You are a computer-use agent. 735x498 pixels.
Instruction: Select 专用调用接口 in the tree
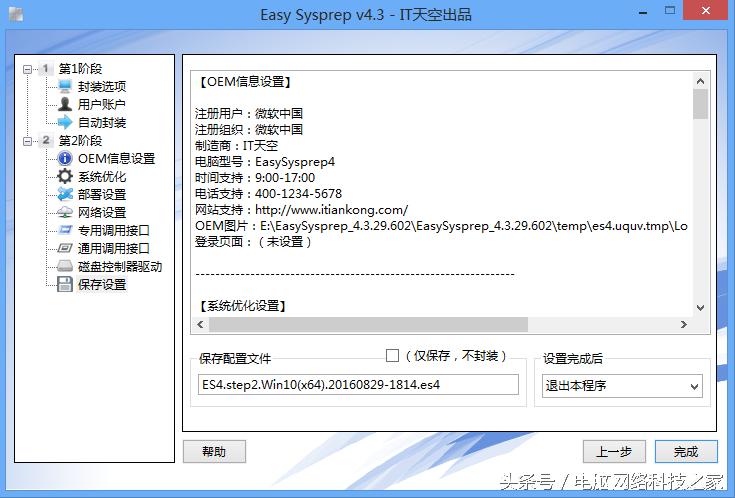coord(113,231)
